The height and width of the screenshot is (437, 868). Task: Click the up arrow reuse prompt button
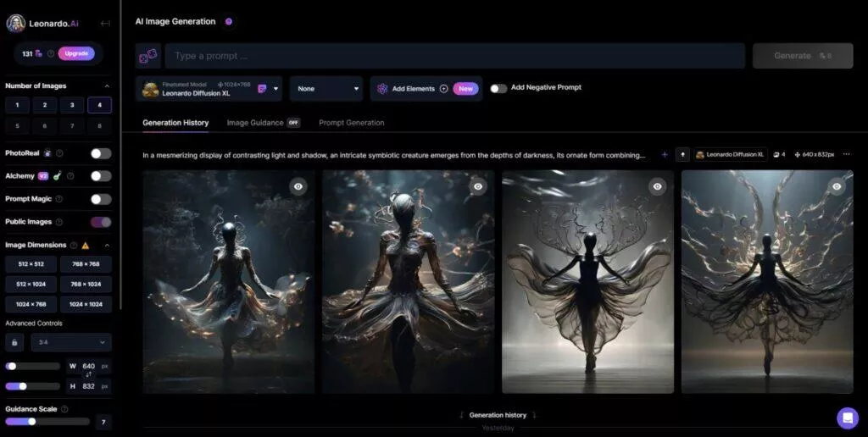[x=682, y=155]
